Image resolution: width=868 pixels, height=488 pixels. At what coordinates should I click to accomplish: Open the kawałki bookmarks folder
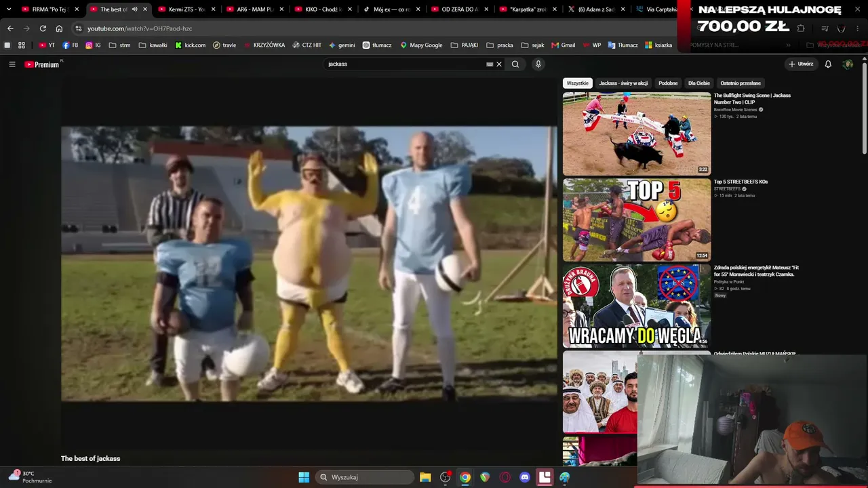[x=153, y=45]
